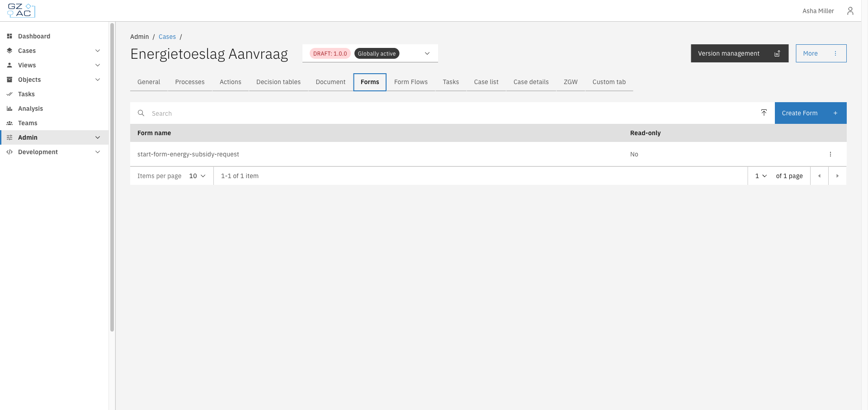Click the Analysis chart sidebar icon
This screenshot has height=410, width=868.
9,108
